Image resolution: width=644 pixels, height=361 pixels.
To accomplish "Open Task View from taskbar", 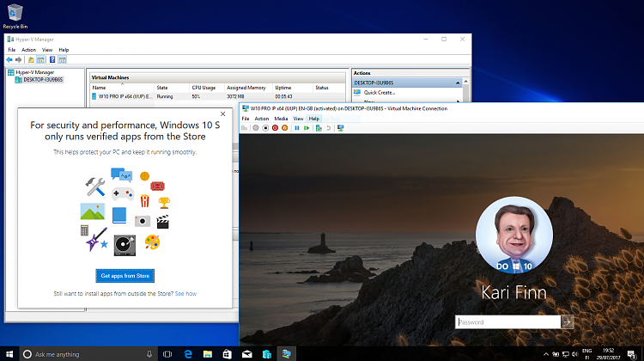I will [167, 354].
